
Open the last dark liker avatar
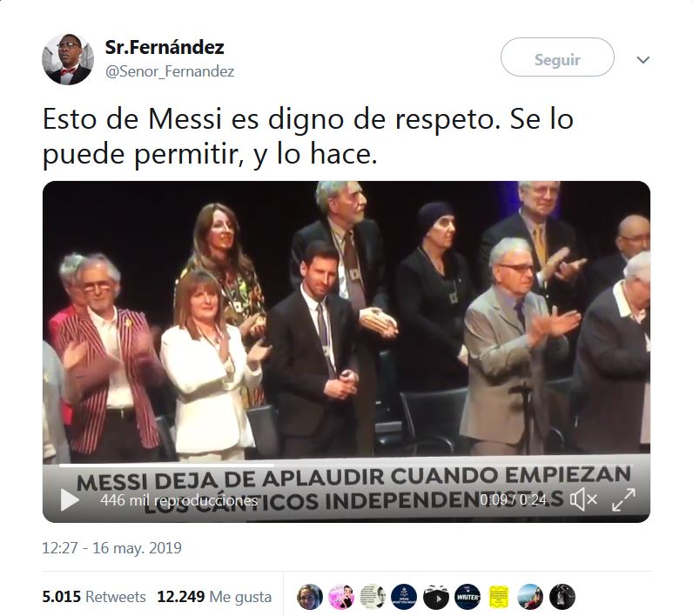tap(562, 597)
